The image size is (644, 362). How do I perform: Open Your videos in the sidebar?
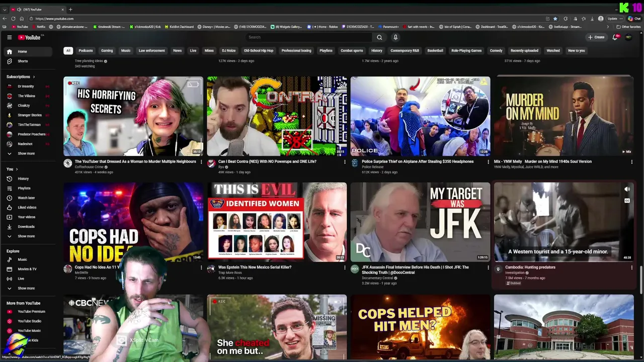coord(29,217)
